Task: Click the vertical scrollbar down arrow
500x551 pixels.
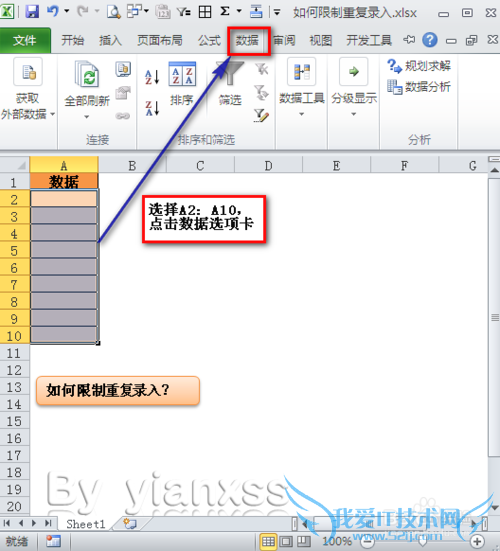Action: pyautogui.click(x=494, y=507)
